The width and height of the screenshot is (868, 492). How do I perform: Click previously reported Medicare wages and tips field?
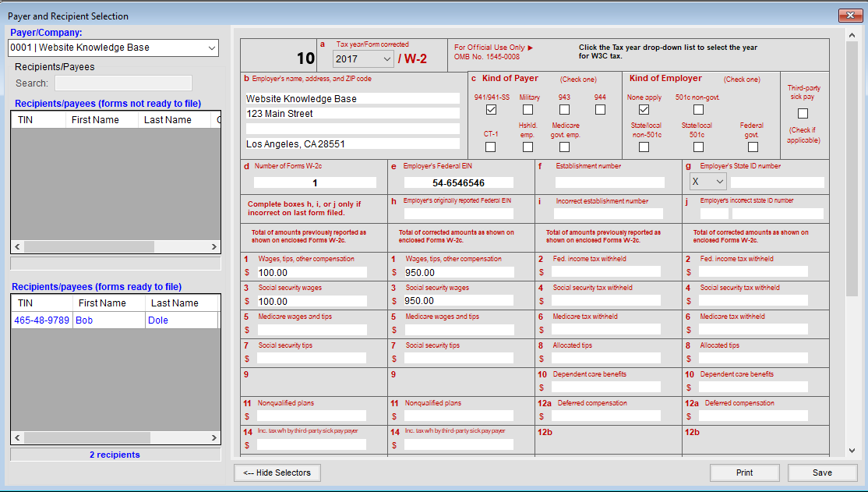312,330
